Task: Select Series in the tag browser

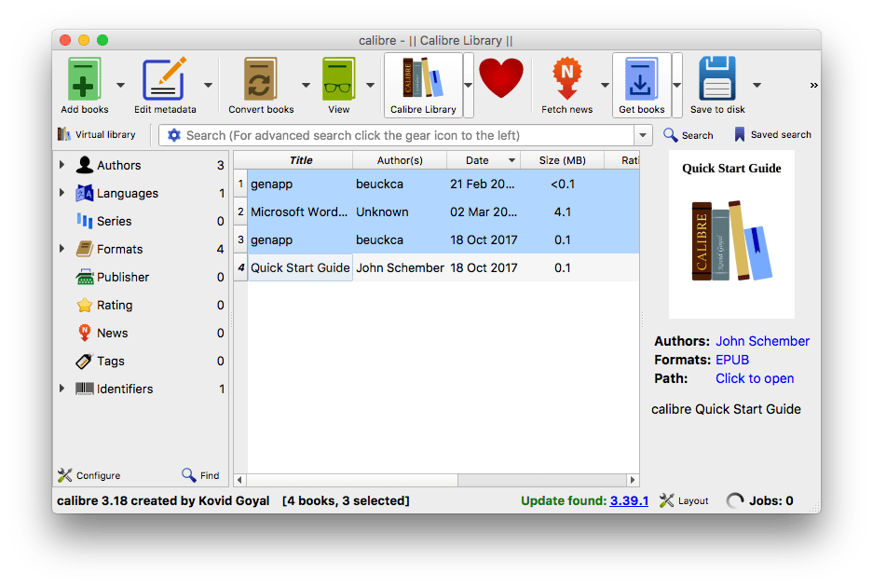Action: [115, 221]
